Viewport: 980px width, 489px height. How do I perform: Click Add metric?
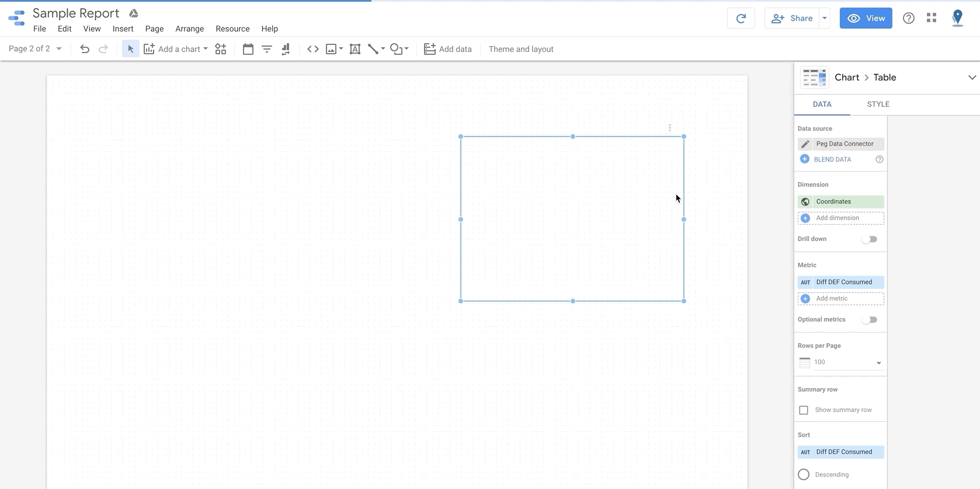841,299
